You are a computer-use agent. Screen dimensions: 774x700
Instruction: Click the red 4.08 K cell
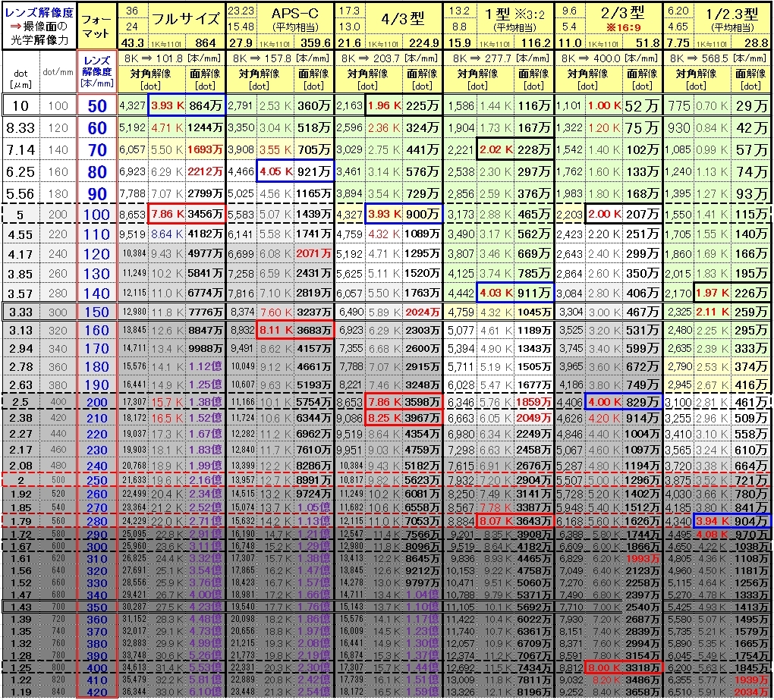(713, 534)
